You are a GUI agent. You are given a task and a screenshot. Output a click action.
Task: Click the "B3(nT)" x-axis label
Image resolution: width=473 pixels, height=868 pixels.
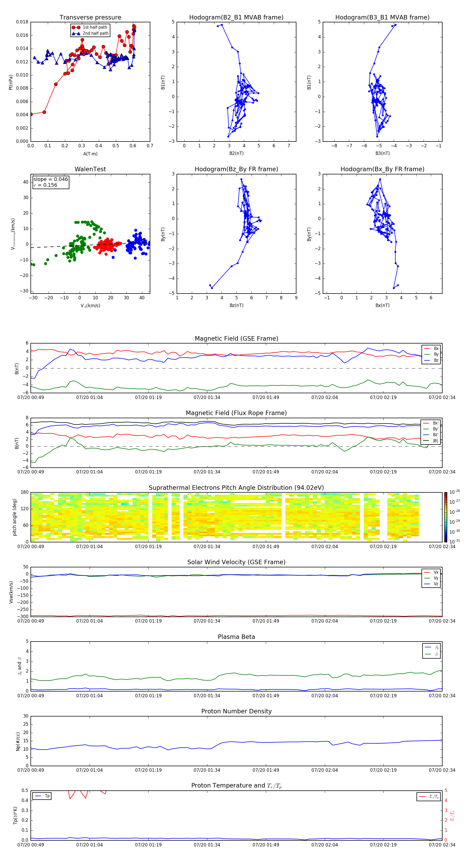pos(382,153)
